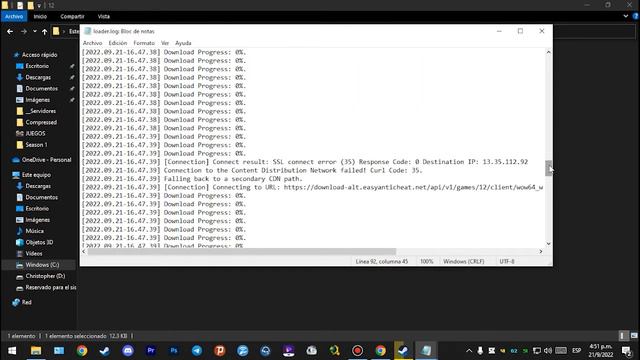Click Properties icon in Explorer quick access toolbar
The width and height of the screenshot is (640, 360).
20,5
